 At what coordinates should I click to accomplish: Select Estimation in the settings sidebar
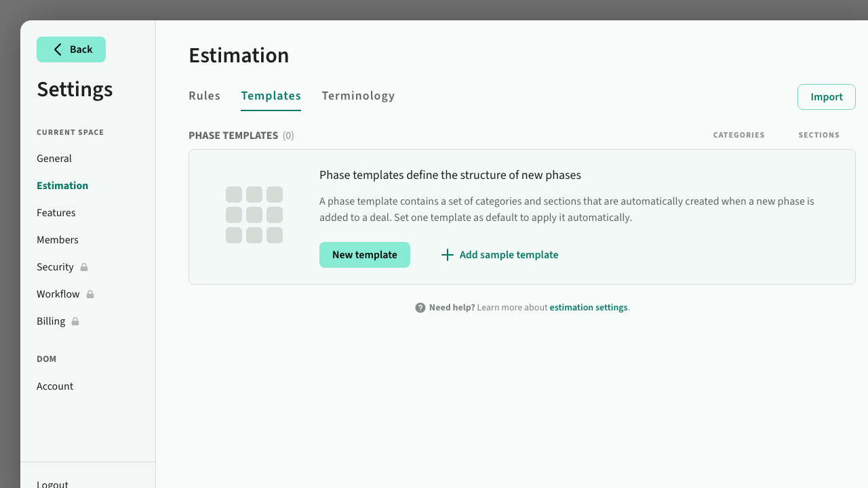[62, 186]
